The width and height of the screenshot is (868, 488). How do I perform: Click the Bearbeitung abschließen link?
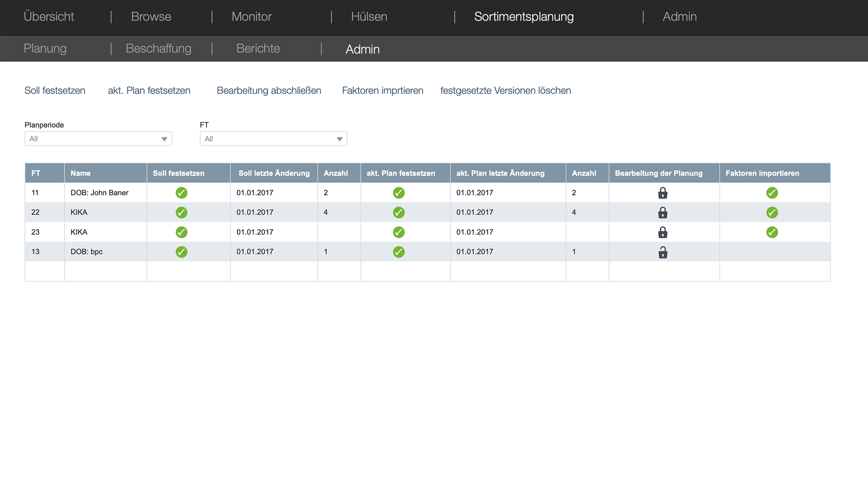(x=269, y=90)
